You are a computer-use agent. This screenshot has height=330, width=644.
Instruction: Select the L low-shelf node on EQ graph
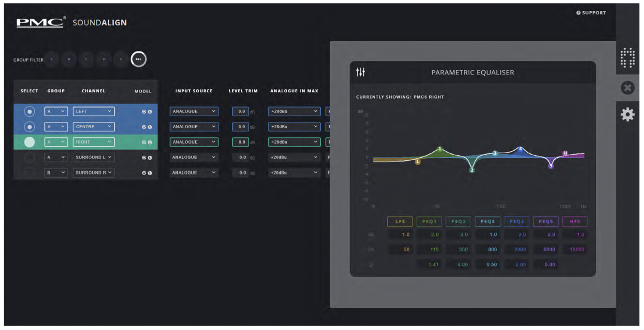pos(418,162)
